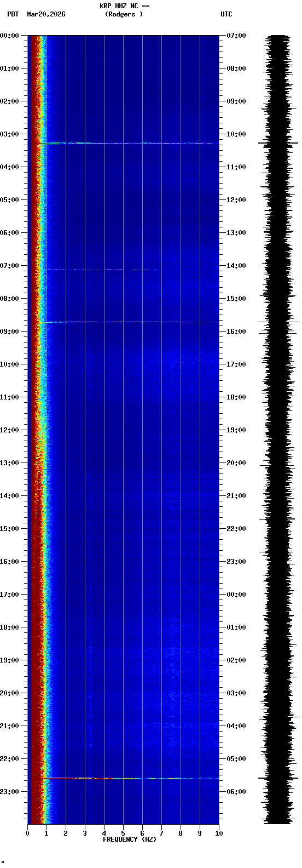Click the UTC '05:00' time label
The width and height of the screenshot is (302, 868).
click(x=236, y=759)
